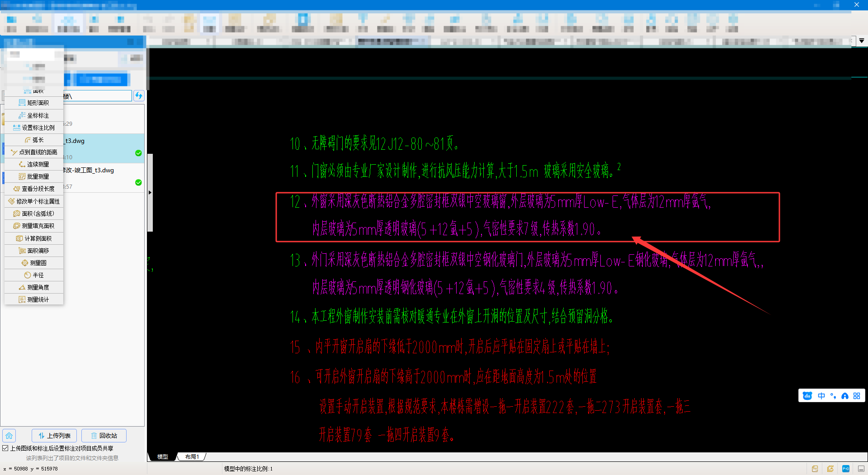Click the 模型中的标注比例:1 status text
This screenshot has height=475, width=868.
(248, 469)
